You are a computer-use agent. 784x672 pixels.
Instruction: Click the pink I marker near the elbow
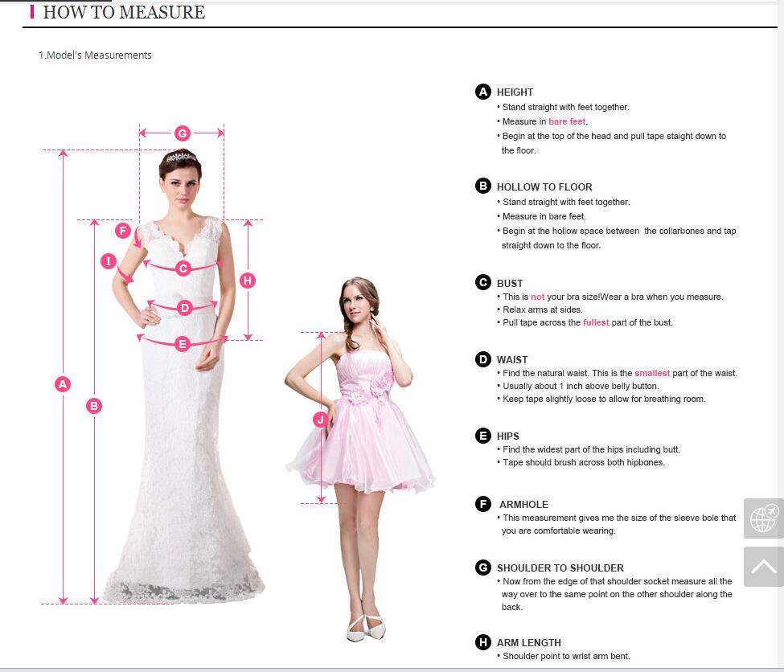tap(109, 260)
